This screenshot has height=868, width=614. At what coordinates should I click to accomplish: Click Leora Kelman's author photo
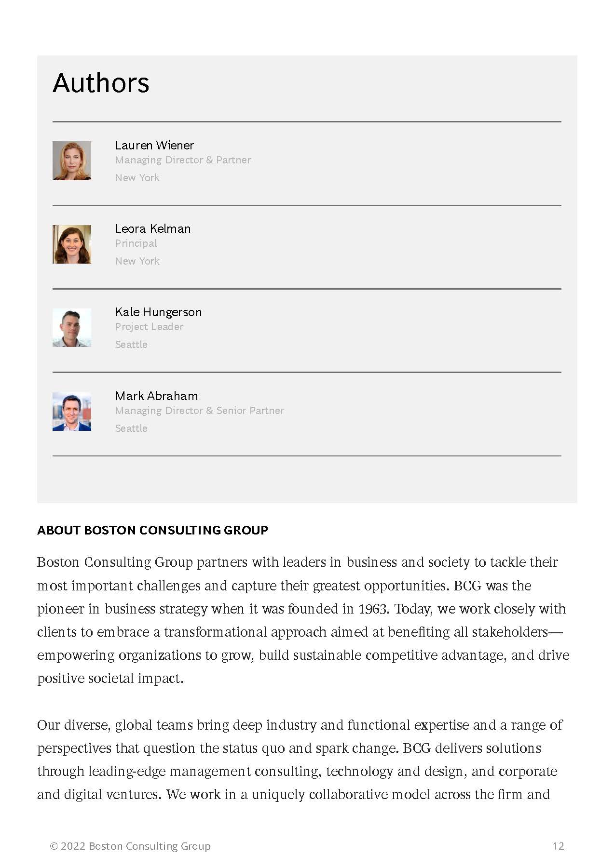click(72, 244)
